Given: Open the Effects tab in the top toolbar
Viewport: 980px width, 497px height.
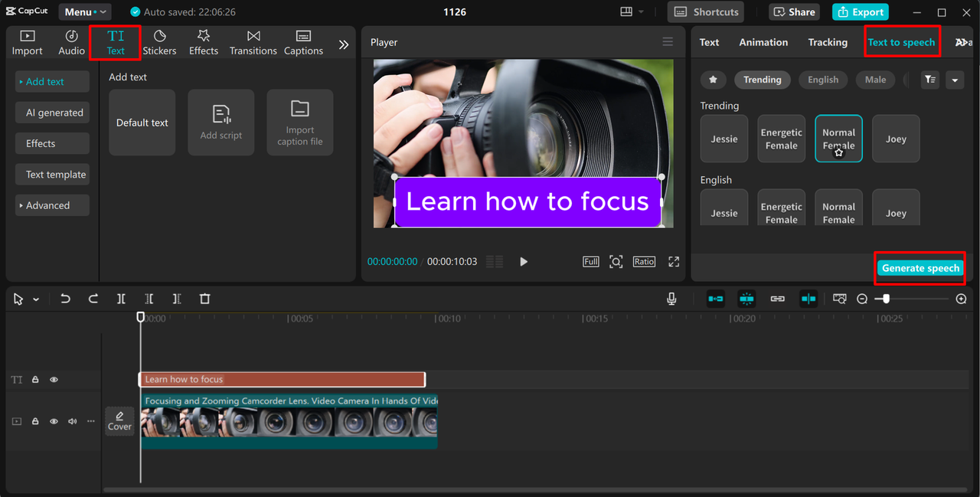Looking at the screenshot, I should pyautogui.click(x=204, y=43).
